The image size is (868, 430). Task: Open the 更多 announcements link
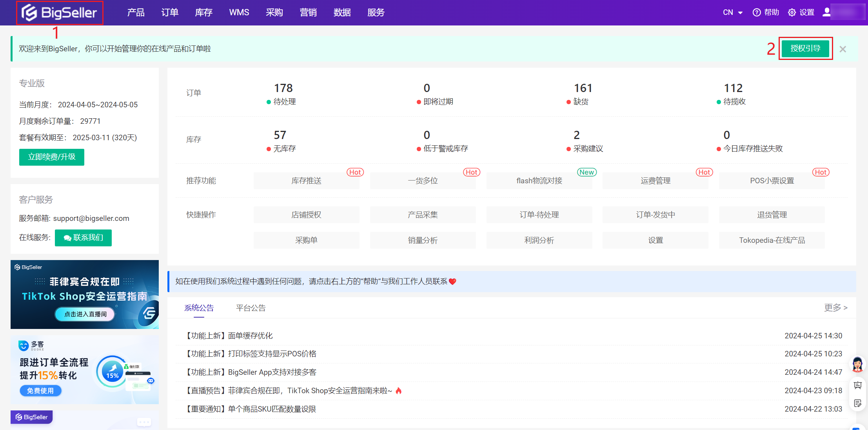point(836,308)
